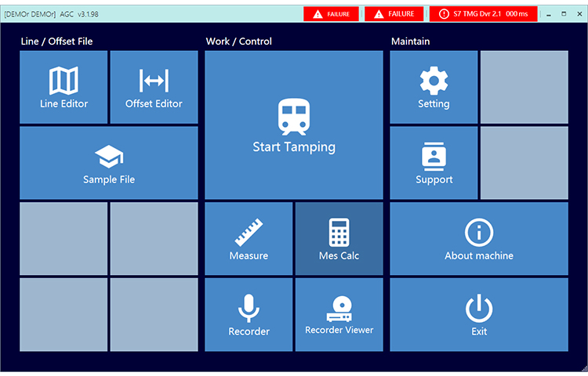Screen dimensions: 588x376
Task: Click the second red FAILURE status indicator
Action: pos(394,14)
